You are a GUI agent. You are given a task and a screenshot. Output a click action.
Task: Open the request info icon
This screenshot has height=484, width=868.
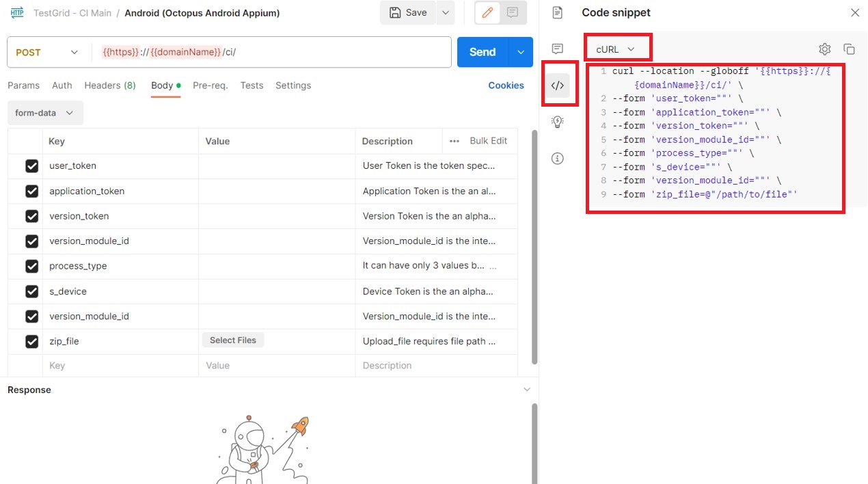click(557, 159)
